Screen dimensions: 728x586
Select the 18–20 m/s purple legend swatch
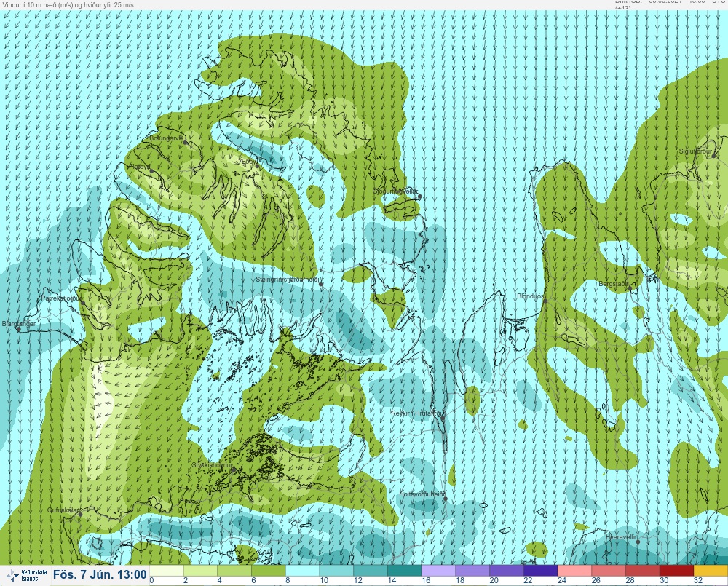coord(472,571)
